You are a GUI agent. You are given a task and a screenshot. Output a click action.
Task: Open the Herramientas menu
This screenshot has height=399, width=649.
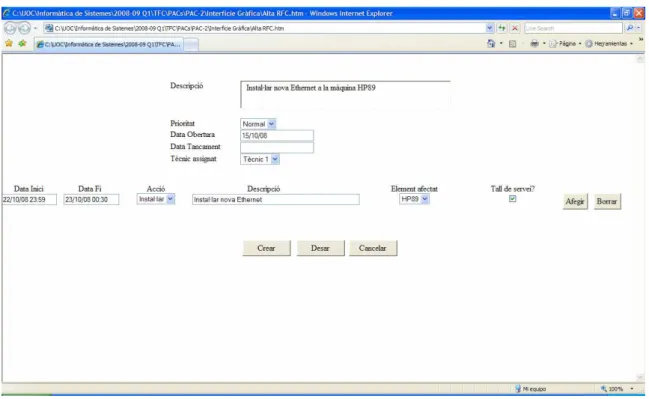tap(609, 43)
